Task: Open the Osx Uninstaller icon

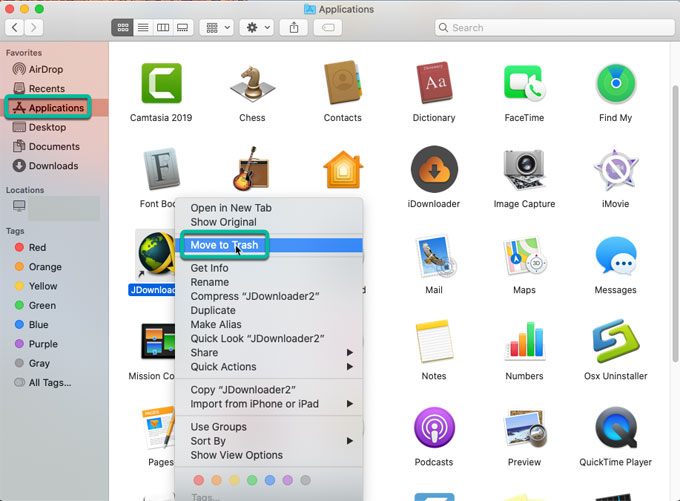Action: pos(615,342)
